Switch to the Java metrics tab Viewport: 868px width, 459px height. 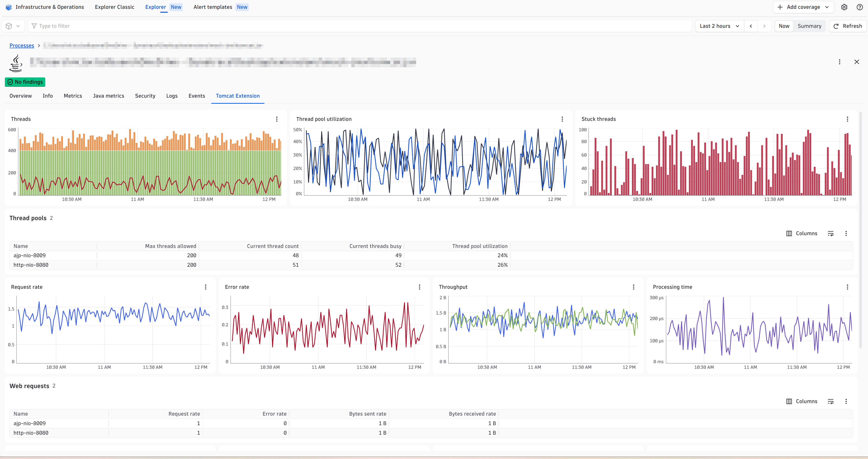pos(108,96)
